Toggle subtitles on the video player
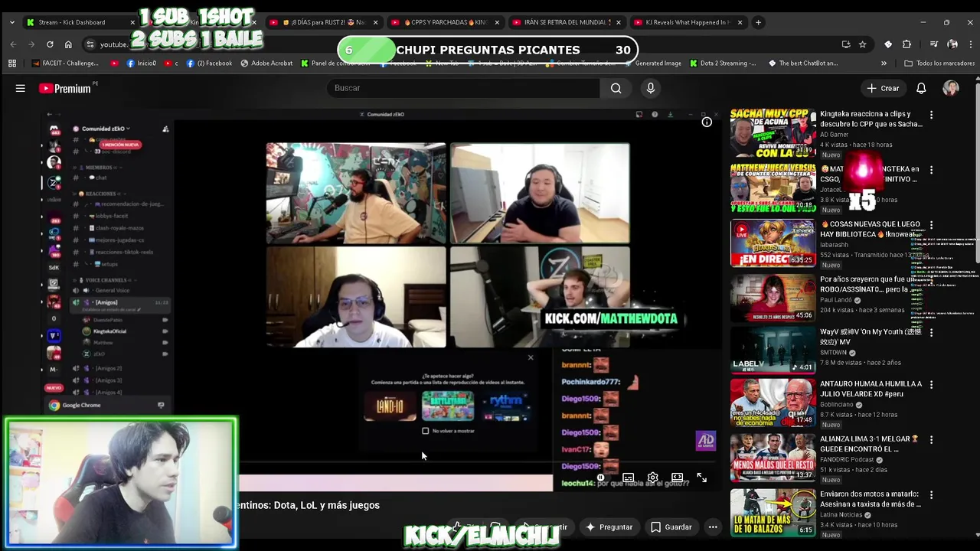980x551 pixels. point(628,478)
